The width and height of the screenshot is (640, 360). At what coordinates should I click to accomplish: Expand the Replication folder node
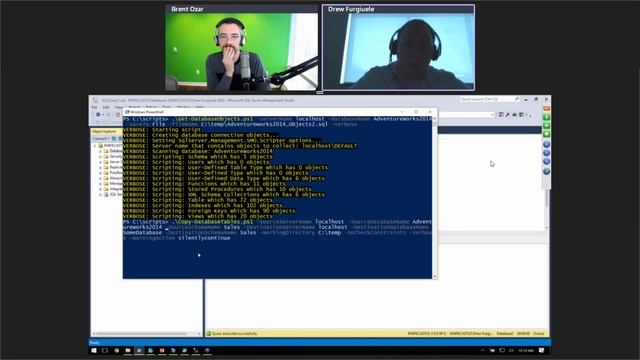[100, 167]
